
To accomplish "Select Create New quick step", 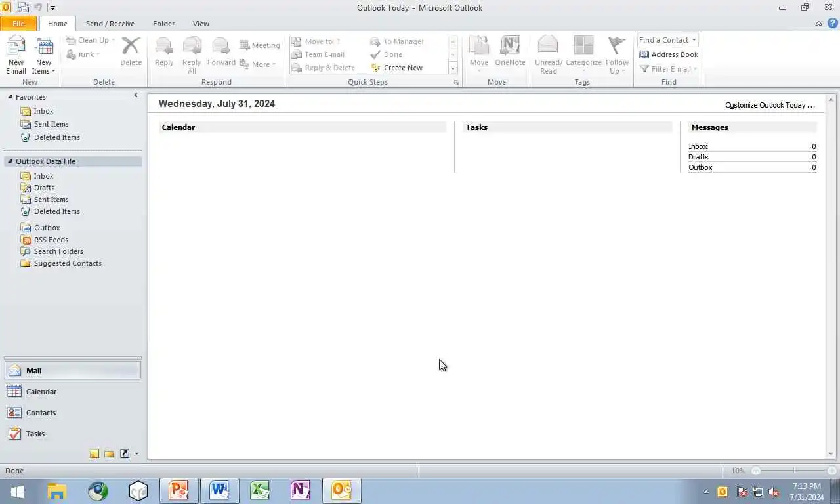I will [397, 68].
